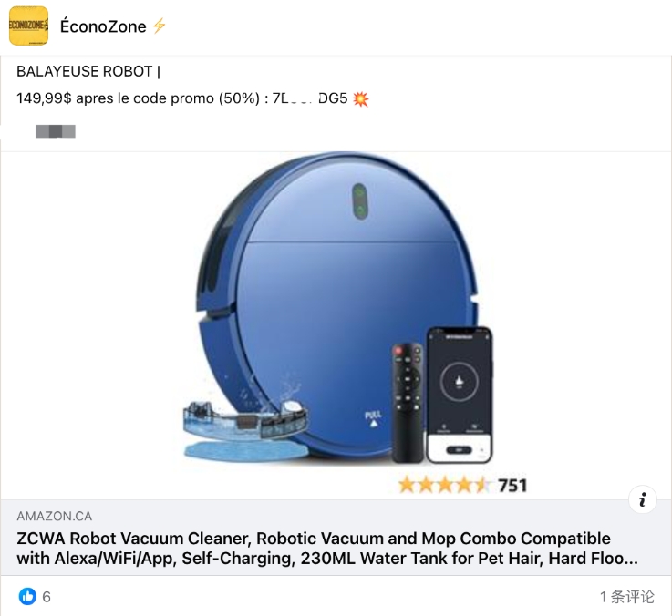Image resolution: width=672 pixels, height=616 pixels.
Task: Open the link info 'i' icon
Action: click(643, 499)
